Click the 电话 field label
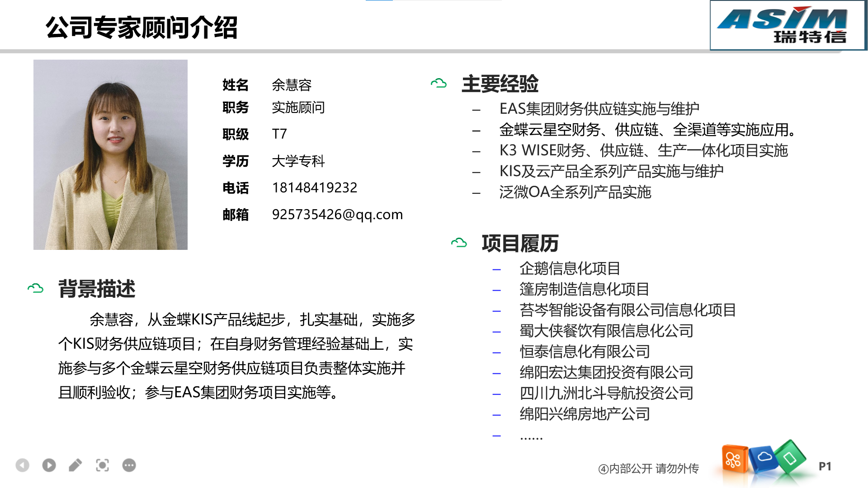This screenshot has height=488, width=868. click(236, 188)
